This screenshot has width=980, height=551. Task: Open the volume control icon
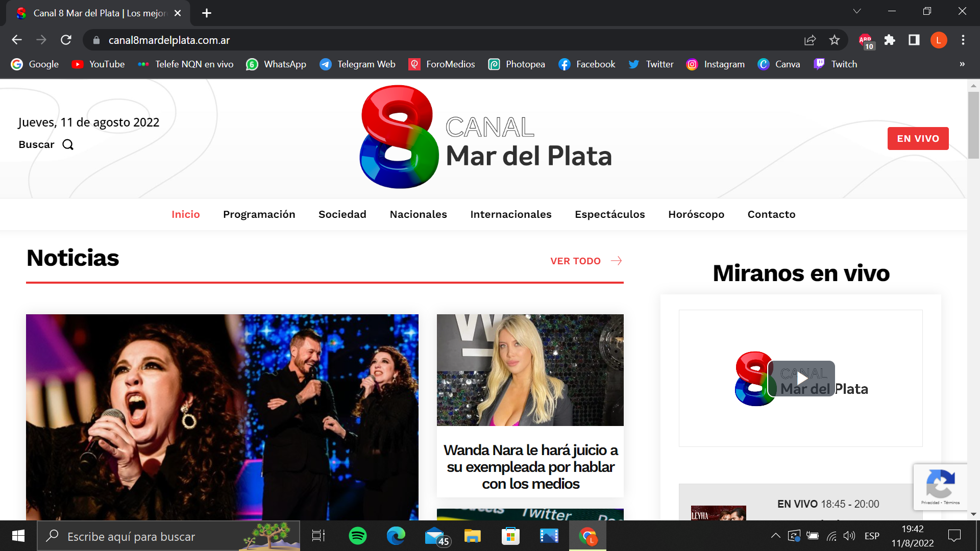(x=849, y=536)
